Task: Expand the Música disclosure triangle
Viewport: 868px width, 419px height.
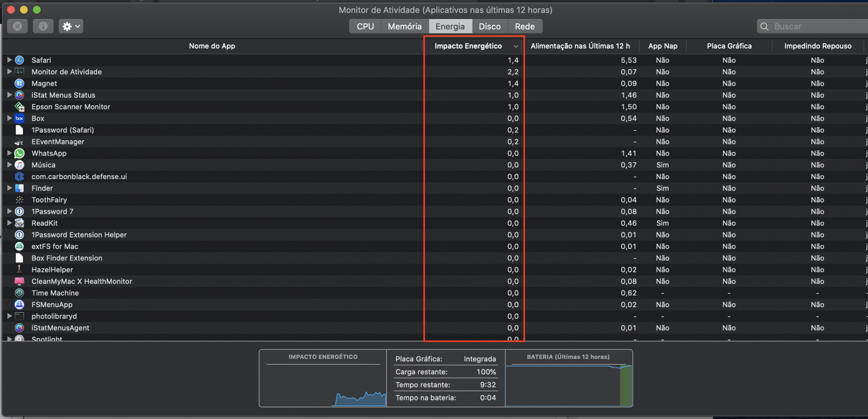Action: (9, 165)
